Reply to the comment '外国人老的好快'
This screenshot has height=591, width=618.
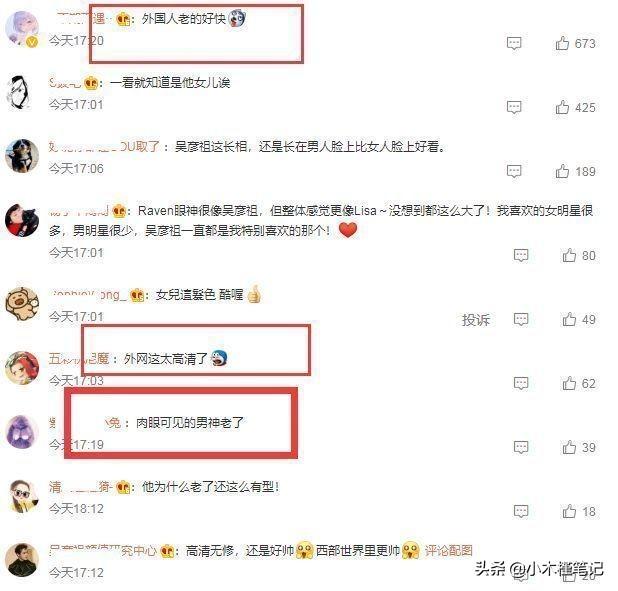click(514, 43)
